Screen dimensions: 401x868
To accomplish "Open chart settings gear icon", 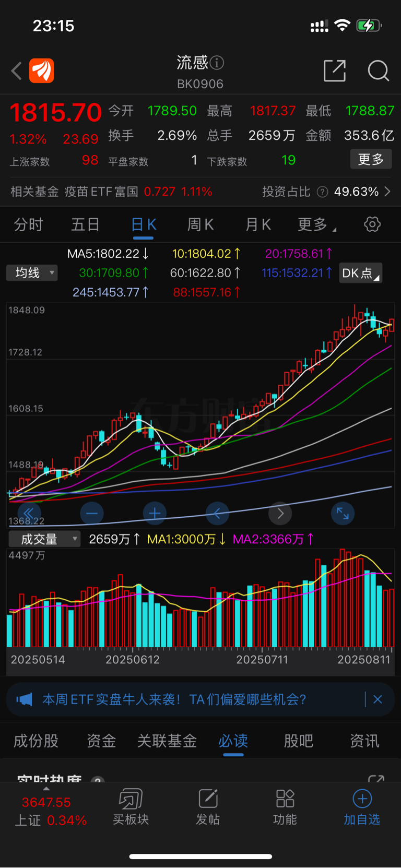I will [372, 224].
